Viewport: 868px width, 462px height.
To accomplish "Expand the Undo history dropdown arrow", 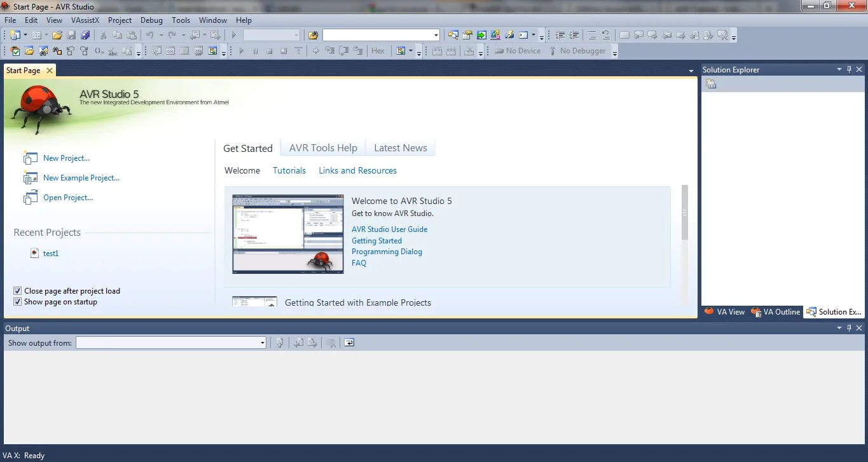I will point(161,35).
